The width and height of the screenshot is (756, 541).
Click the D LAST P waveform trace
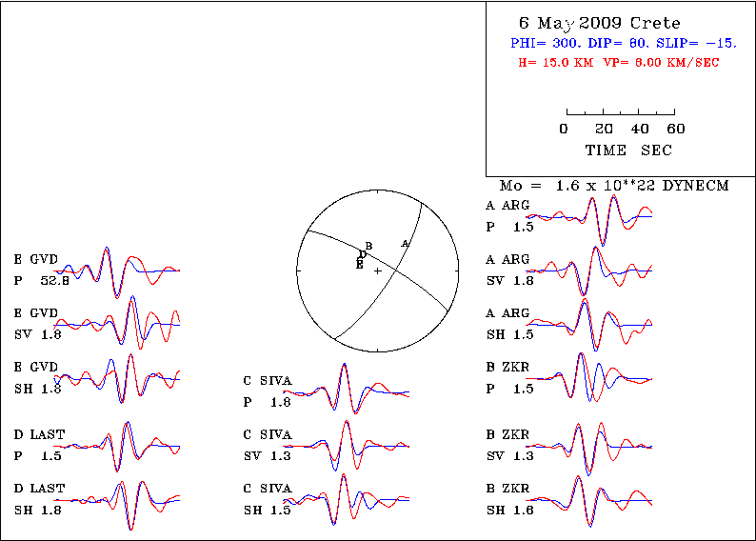pos(117,447)
